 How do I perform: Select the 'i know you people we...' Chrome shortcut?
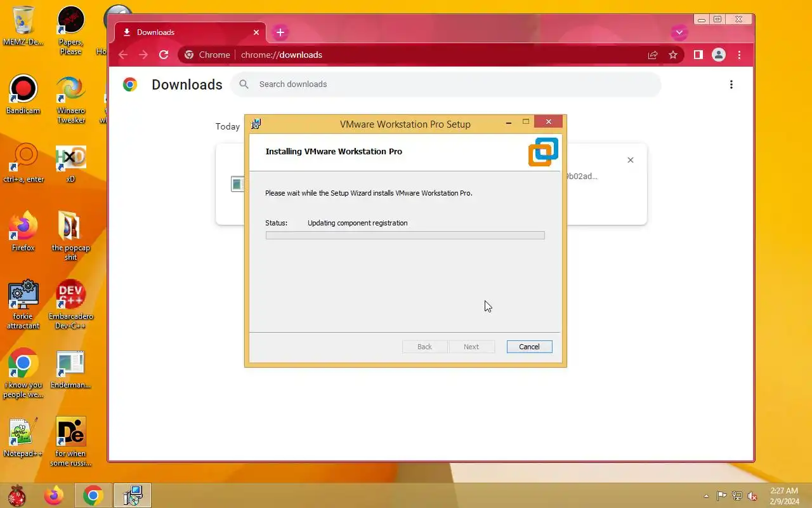23,373
